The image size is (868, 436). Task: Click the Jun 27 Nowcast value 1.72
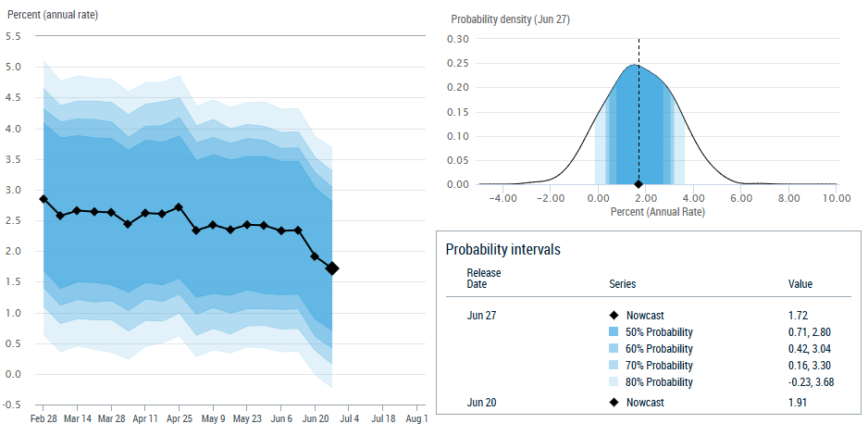(798, 316)
